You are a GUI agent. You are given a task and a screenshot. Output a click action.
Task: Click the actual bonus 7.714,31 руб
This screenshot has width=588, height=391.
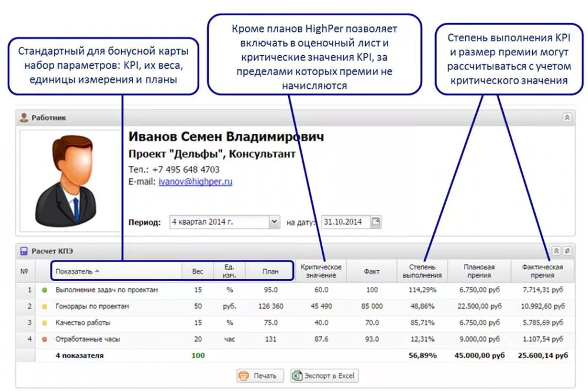[x=543, y=290]
